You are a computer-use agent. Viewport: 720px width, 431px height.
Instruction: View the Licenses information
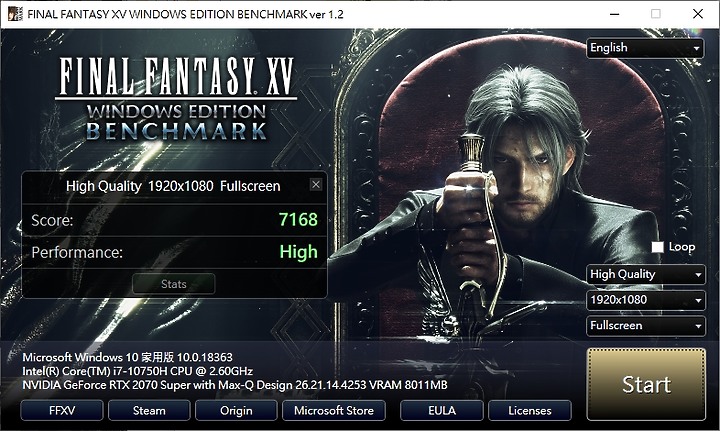[x=530, y=410]
